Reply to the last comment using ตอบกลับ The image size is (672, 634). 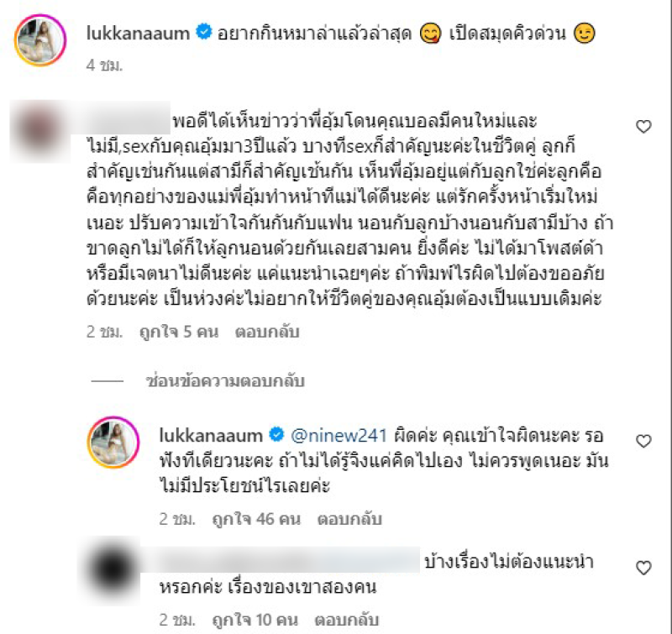pos(347,620)
